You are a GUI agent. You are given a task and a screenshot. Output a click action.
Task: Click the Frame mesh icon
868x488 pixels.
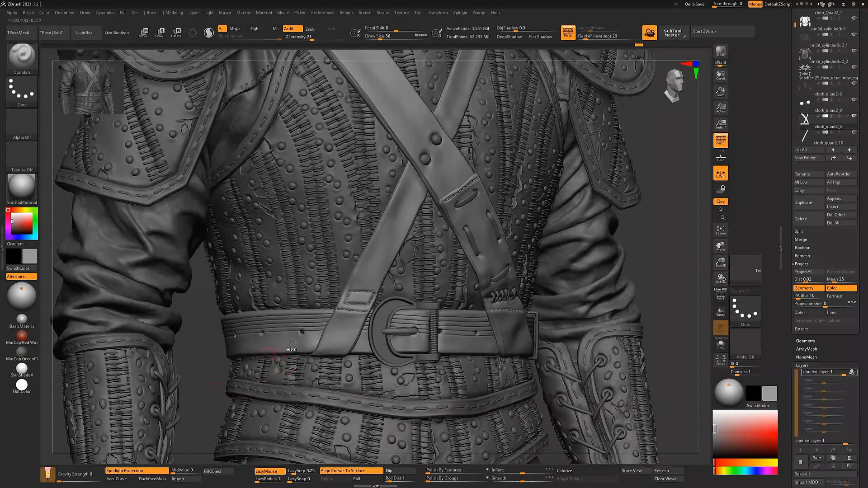click(x=721, y=230)
